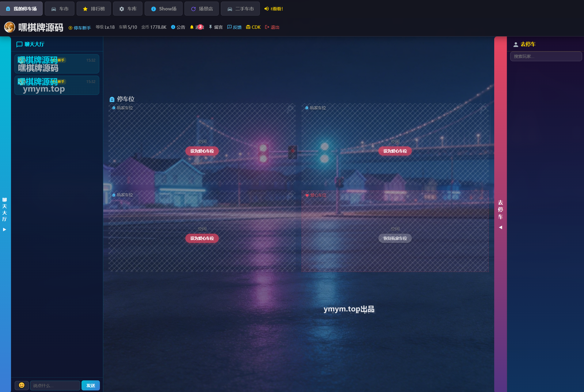The width and height of the screenshot is (584, 392).
Task: Click 退出 to log out
Action: pyautogui.click(x=272, y=27)
